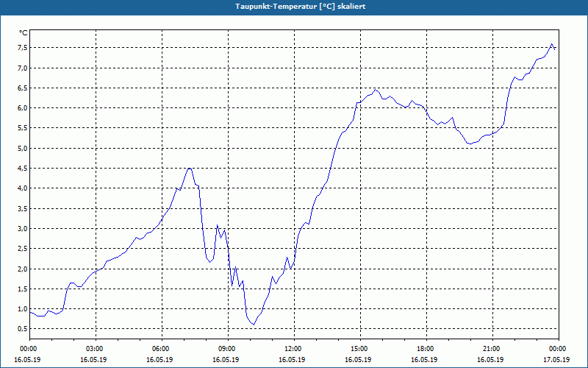Select the 1,0 y-axis tick label
Image resolution: width=588 pixels, height=368 pixels.
pyautogui.click(x=22, y=308)
